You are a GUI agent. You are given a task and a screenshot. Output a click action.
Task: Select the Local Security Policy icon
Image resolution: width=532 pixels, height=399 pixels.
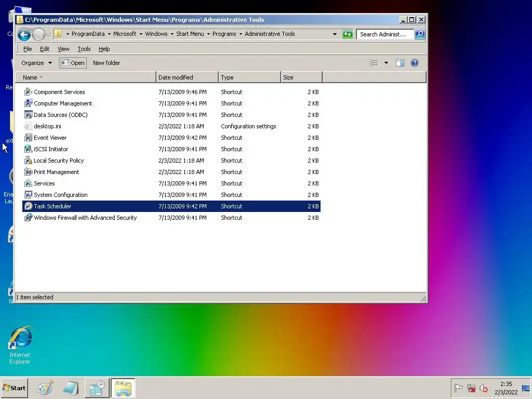point(28,161)
